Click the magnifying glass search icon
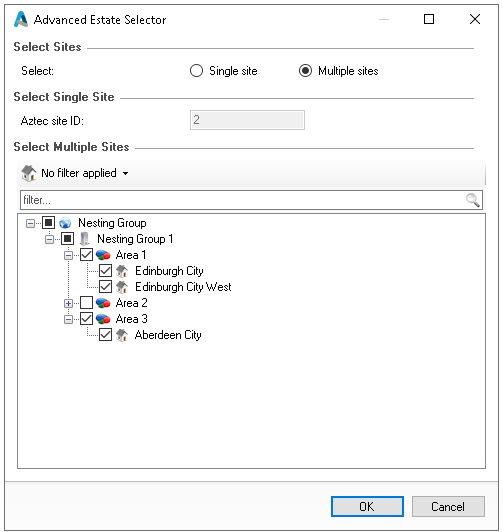Screen dimensions: 503x532 tap(472, 200)
